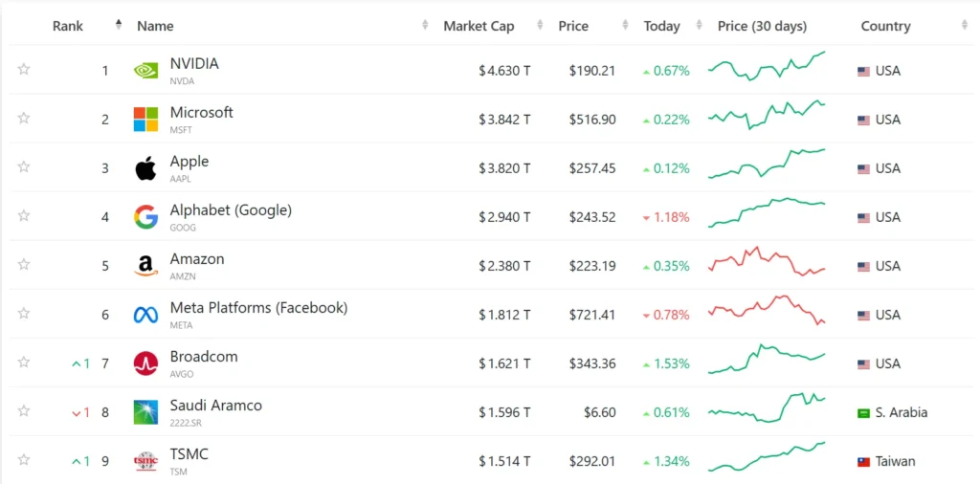980x484 pixels.
Task: Click the Amazon 30-day price chart
Action: click(x=767, y=264)
